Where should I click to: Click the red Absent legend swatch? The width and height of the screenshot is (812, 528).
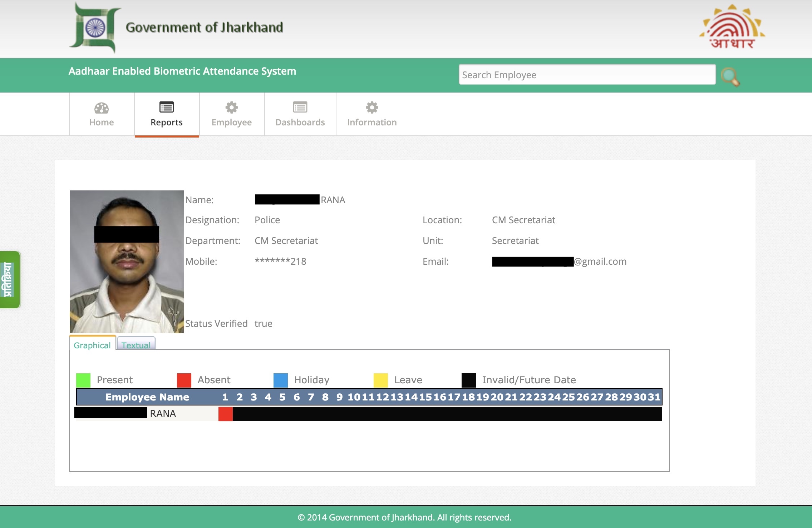coord(184,380)
